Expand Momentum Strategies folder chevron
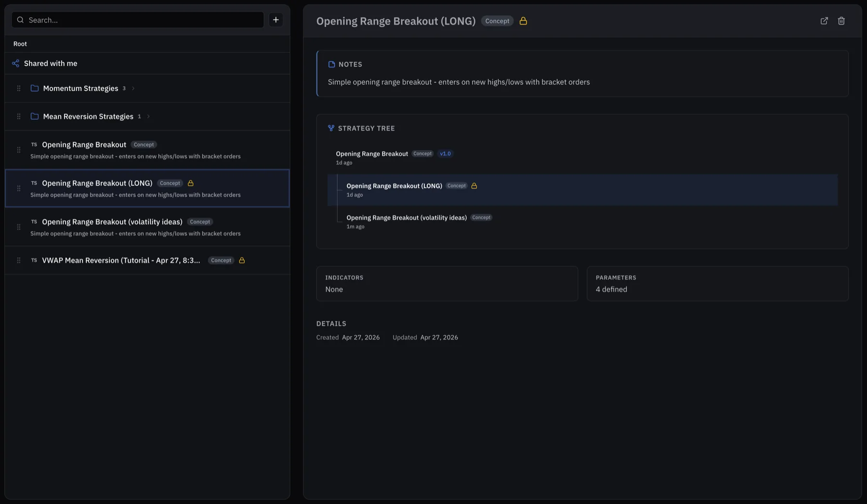Screen dimensions: 867x504 click(x=133, y=89)
